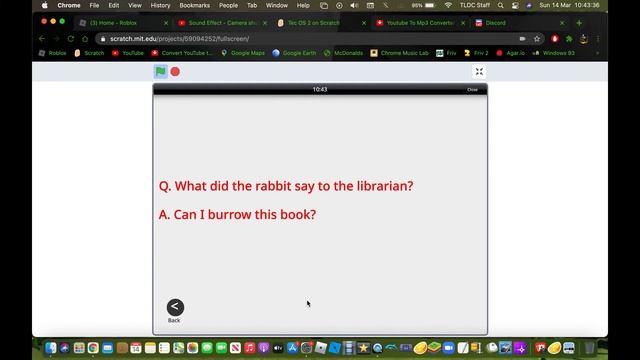The height and width of the screenshot is (360, 640).
Task: Open the McDonalds bookmark
Action: (344, 53)
